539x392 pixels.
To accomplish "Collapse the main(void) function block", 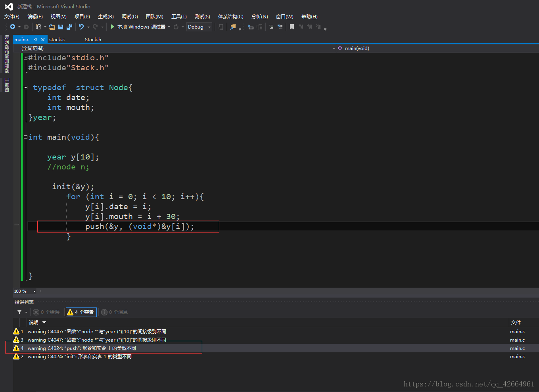I will pyautogui.click(x=25, y=137).
